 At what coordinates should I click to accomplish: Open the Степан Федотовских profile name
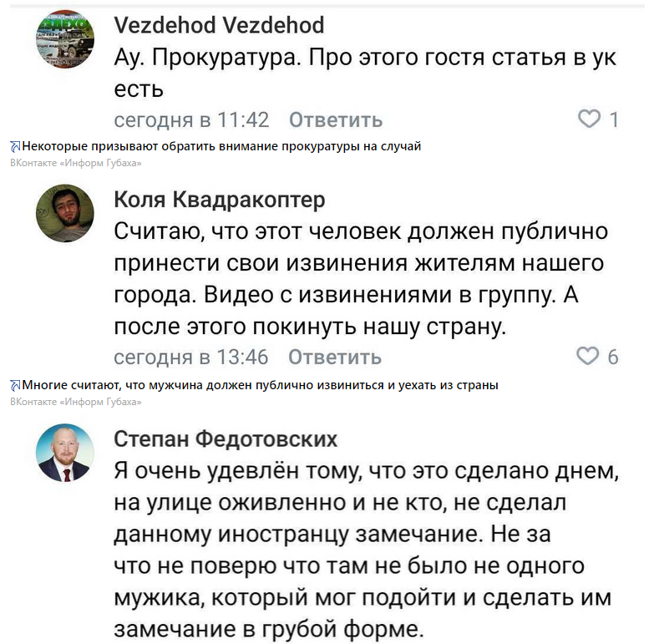tap(226, 439)
